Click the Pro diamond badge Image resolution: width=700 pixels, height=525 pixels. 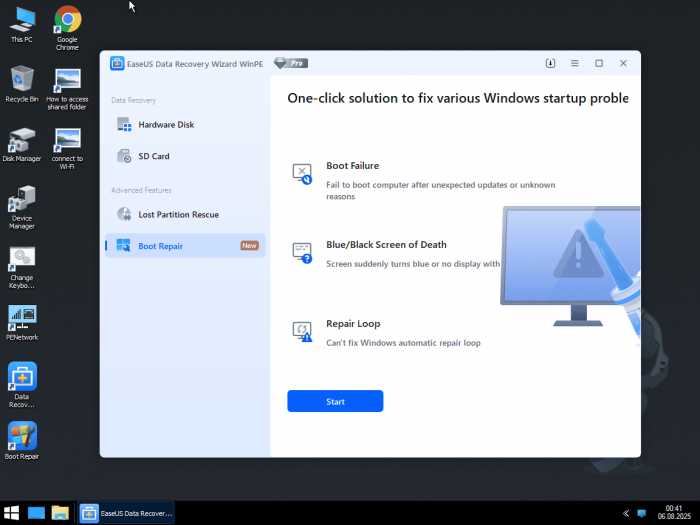click(x=291, y=63)
